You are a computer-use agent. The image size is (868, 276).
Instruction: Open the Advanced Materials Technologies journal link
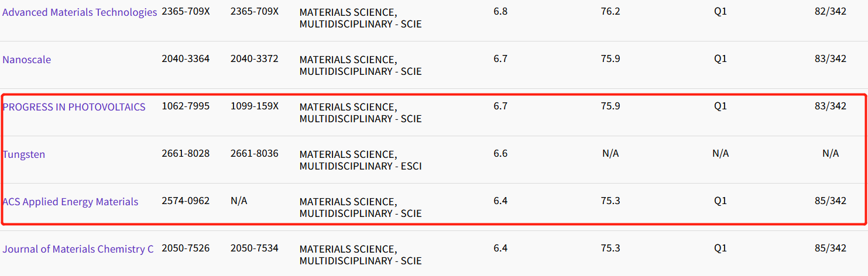80,12
